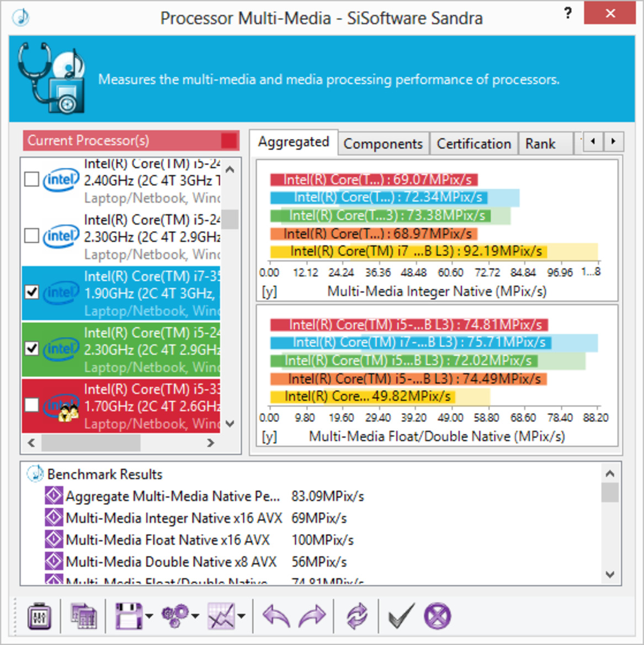The width and height of the screenshot is (644, 645).
Task: Switch to the Components tab
Action: pyautogui.click(x=383, y=143)
